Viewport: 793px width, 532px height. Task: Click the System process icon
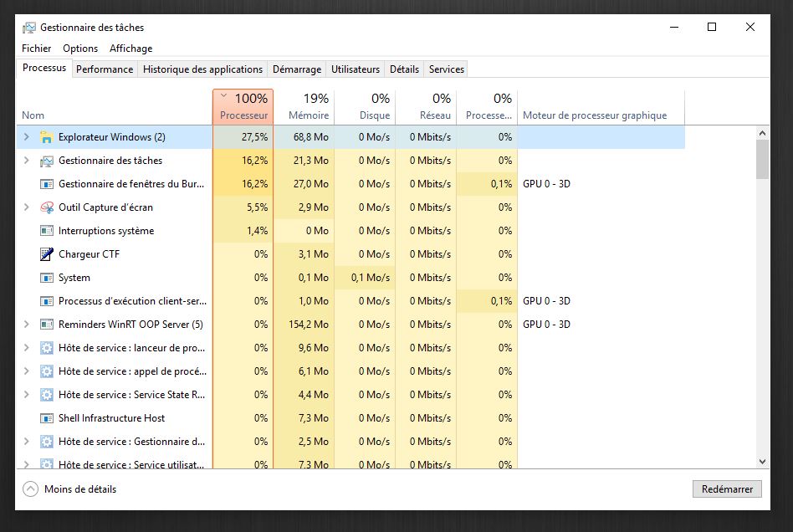pyautogui.click(x=47, y=278)
